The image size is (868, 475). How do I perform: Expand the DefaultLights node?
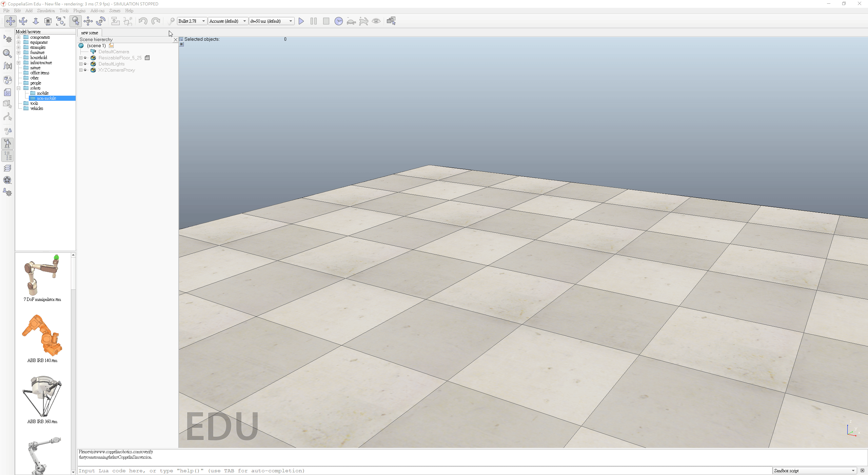[x=81, y=64]
